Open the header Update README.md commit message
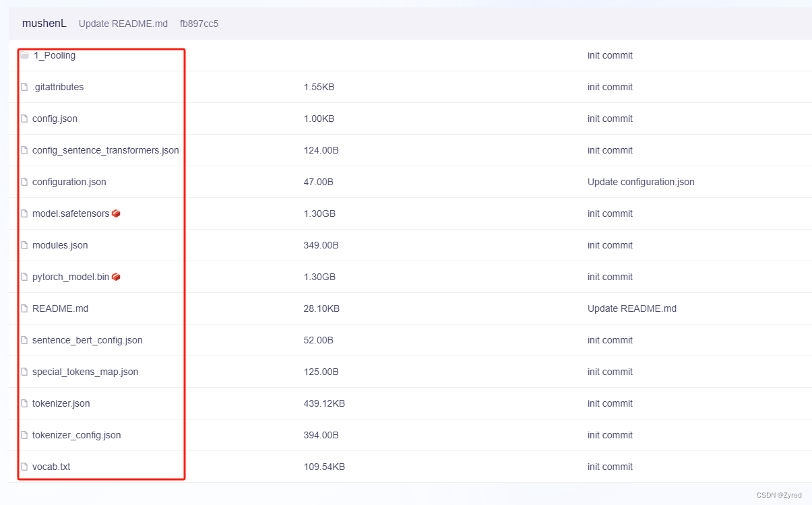The width and height of the screenshot is (812, 505). coord(123,24)
